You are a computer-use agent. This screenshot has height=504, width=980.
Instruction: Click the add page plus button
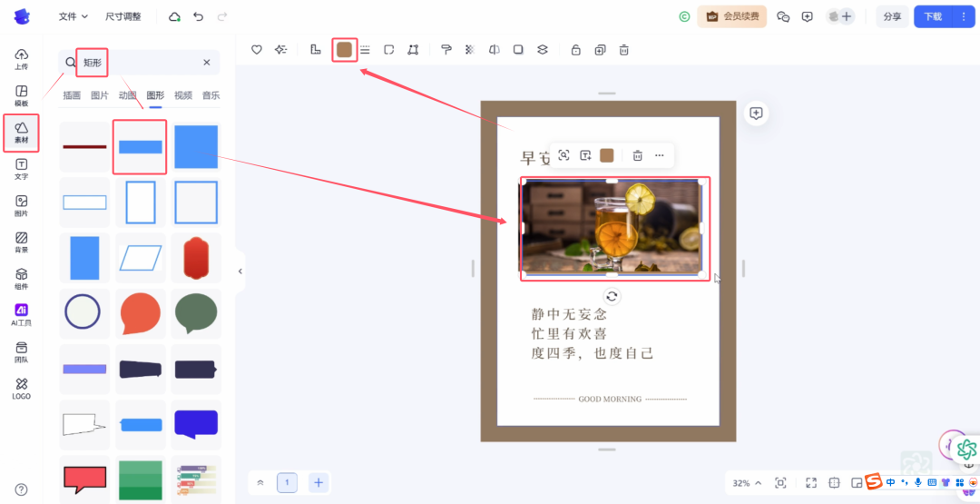[x=318, y=483]
